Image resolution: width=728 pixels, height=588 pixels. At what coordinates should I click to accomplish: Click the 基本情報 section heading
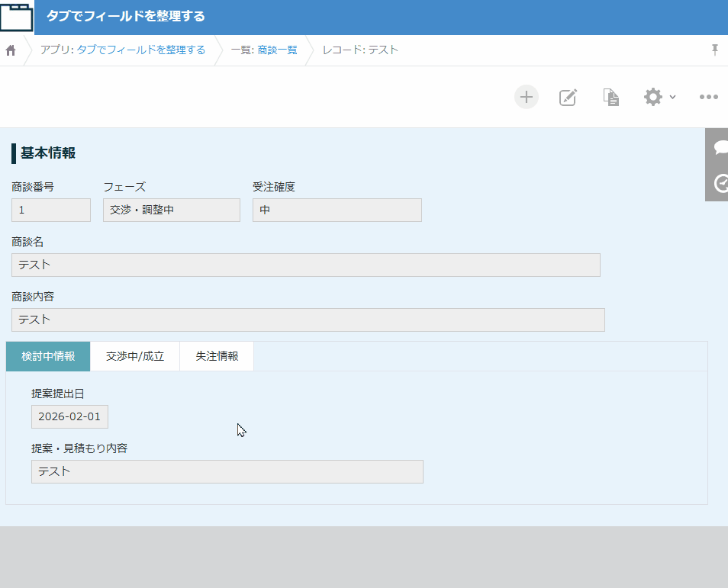(48, 153)
